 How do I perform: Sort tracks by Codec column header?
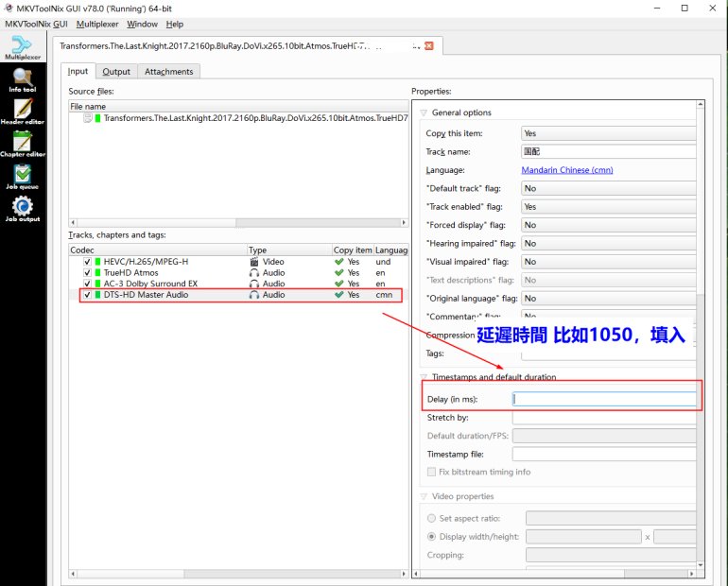tap(158, 250)
